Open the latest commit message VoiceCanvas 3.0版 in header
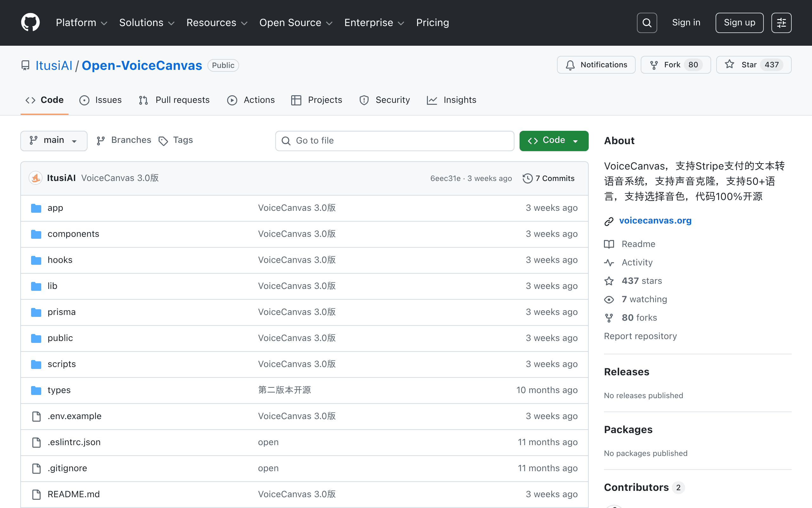Image resolution: width=812 pixels, height=508 pixels. [120, 178]
